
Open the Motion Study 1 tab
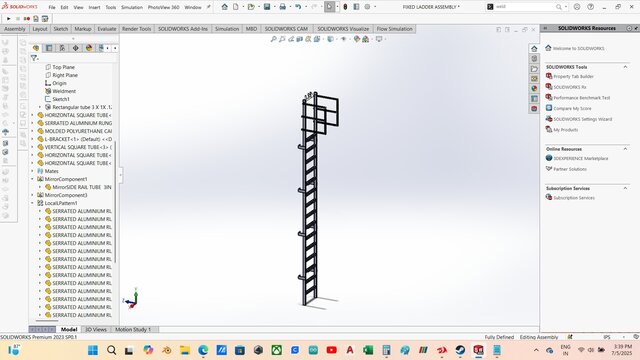pos(133,329)
